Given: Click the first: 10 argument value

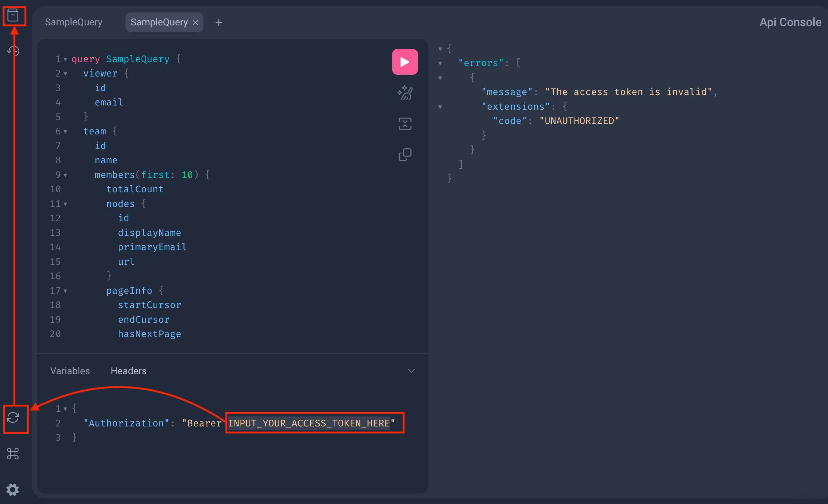Looking at the screenshot, I should pos(187,175).
